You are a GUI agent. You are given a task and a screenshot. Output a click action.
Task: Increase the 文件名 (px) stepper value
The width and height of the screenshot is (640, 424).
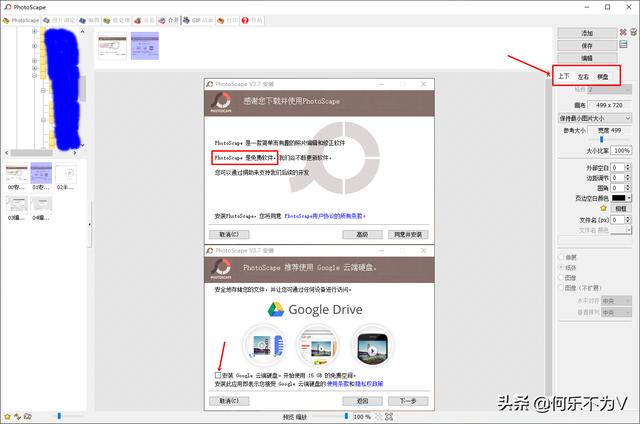click(628, 218)
